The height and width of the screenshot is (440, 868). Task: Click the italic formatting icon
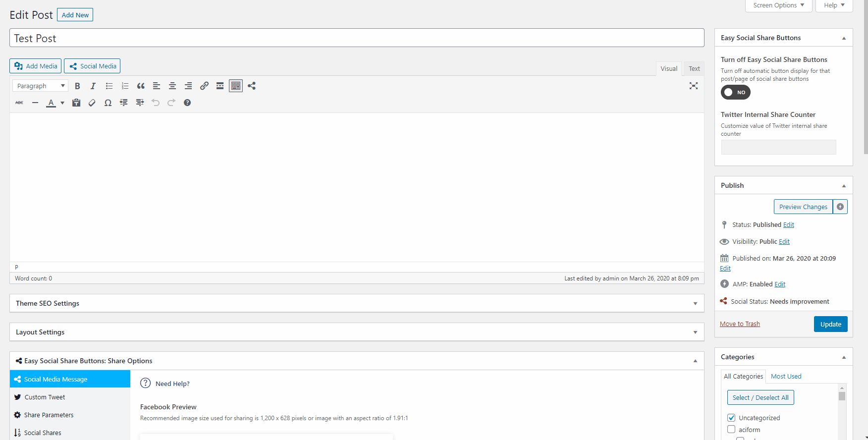93,86
